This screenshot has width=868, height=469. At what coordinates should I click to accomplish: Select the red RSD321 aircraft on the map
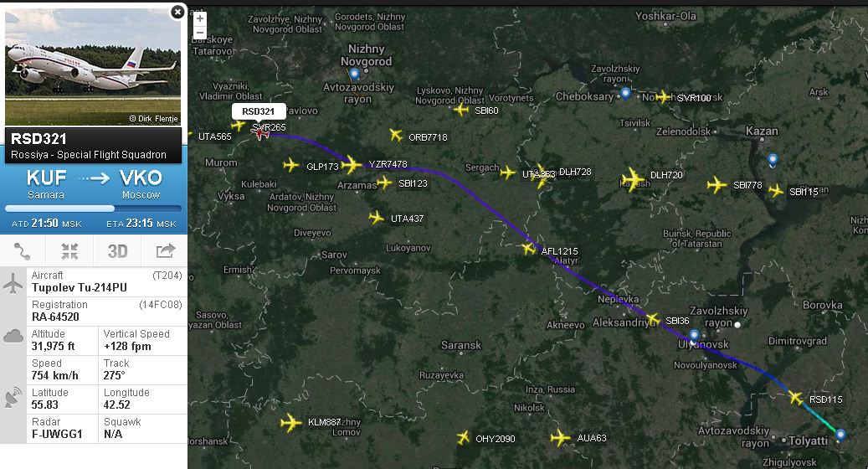(x=260, y=133)
